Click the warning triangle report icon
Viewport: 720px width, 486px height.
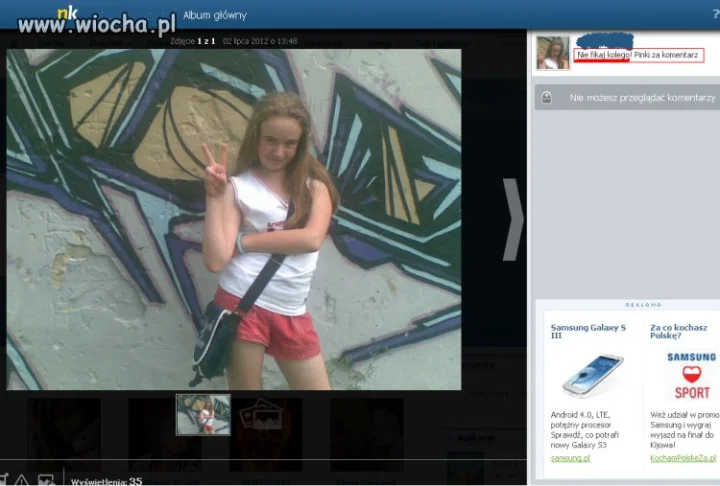(22, 480)
